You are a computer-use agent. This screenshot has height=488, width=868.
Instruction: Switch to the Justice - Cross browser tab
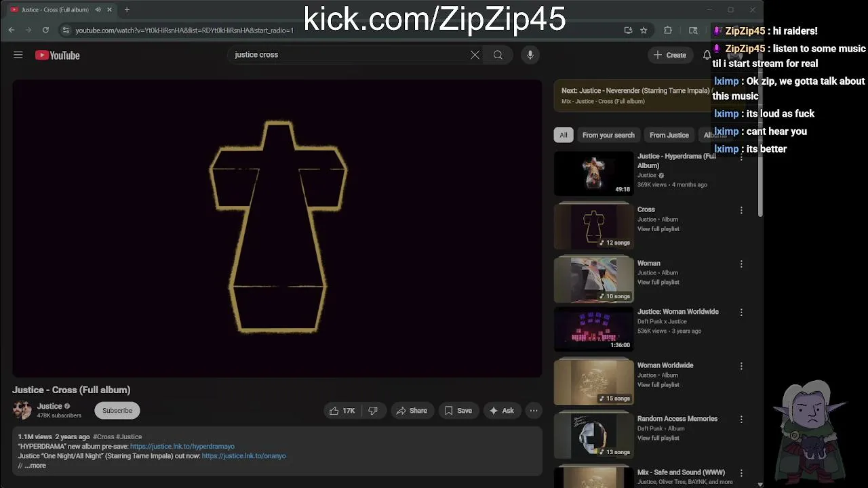tap(54, 9)
